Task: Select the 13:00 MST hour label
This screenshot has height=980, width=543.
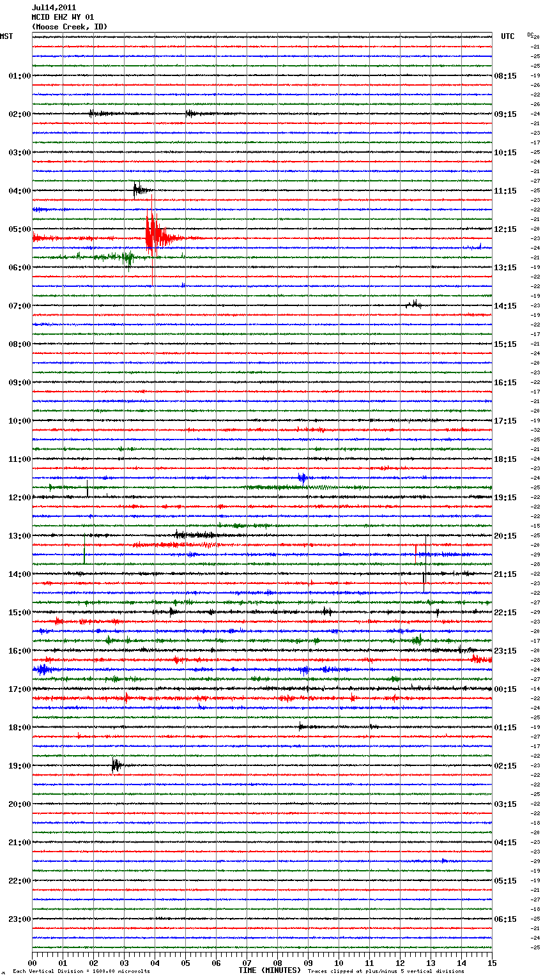Action: 20,536
